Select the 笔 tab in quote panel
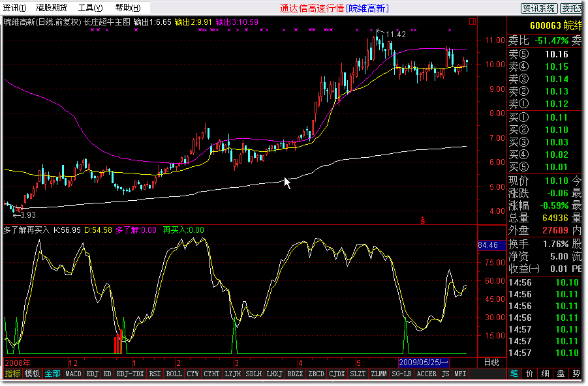 515,374
